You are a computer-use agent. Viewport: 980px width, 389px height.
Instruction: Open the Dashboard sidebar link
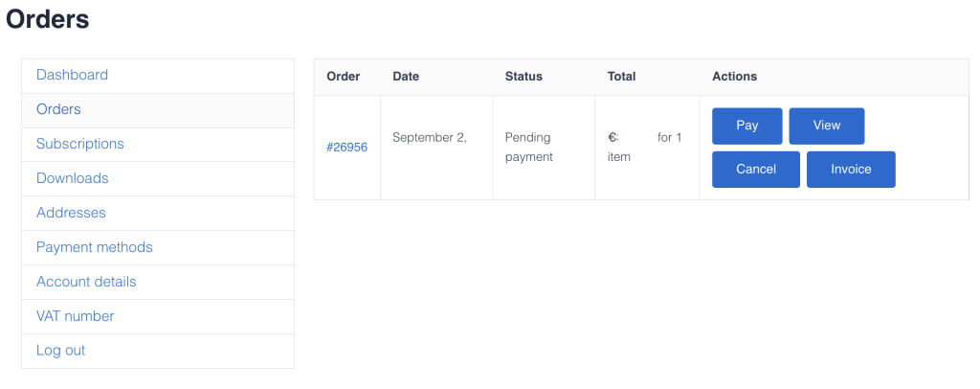pos(72,75)
